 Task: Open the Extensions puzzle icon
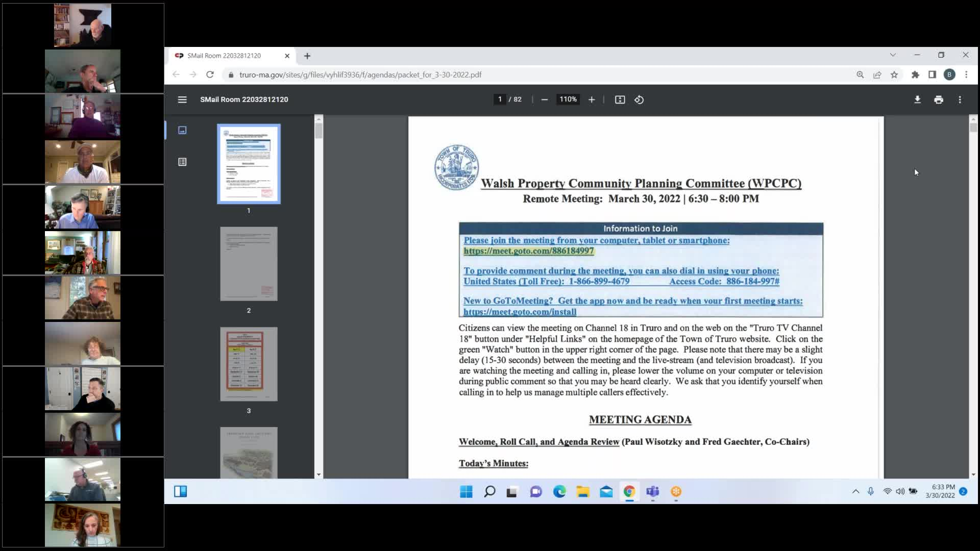click(915, 74)
